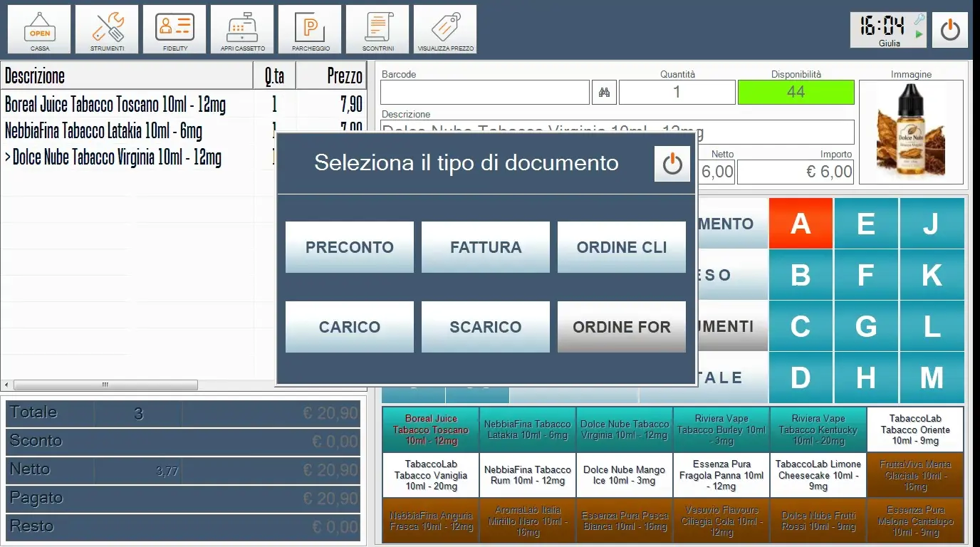Open the Cassa toolbar icon
The width and height of the screenshot is (980, 547).
coord(39,29)
